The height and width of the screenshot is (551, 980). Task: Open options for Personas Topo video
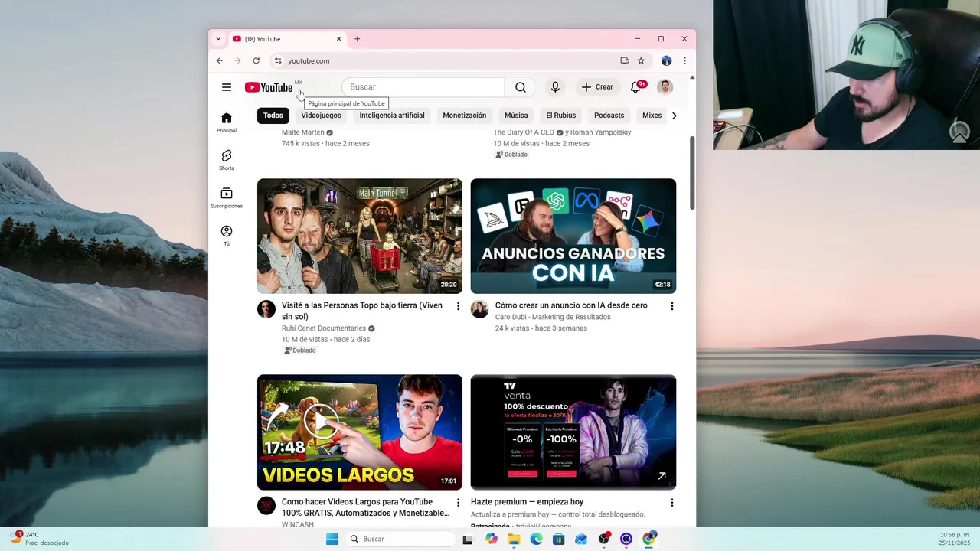(x=459, y=306)
